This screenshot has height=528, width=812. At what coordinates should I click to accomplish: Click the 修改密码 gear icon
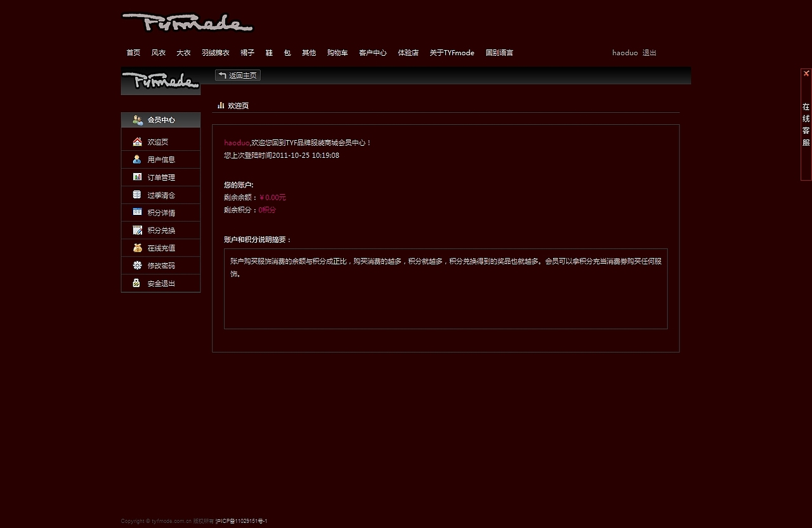pyautogui.click(x=137, y=266)
